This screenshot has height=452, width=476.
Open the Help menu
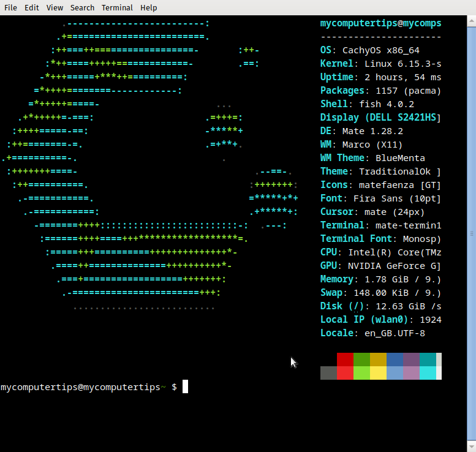tap(148, 8)
